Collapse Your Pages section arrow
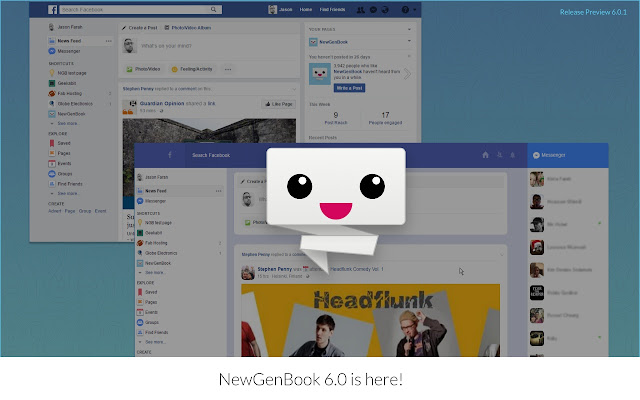The height and width of the screenshot is (400, 640). (x=409, y=29)
